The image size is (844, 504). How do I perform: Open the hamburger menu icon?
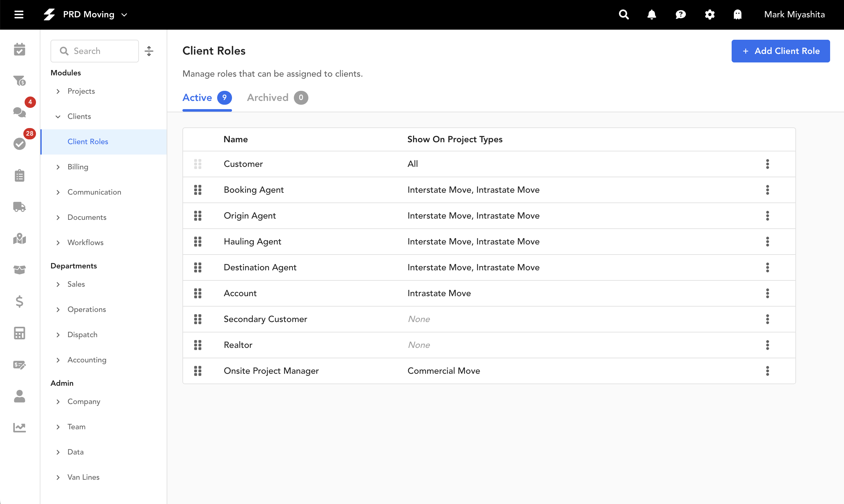click(x=19, y=15)
